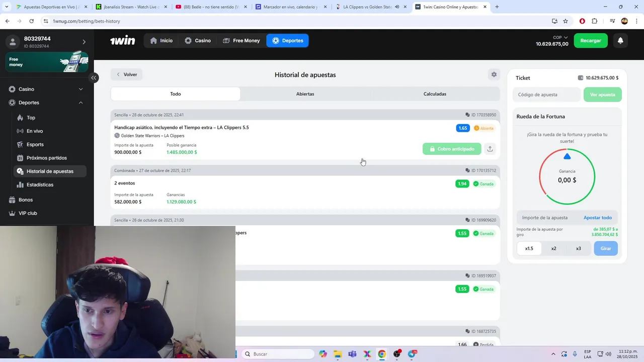Switch to the Calculadas tab

coord(435,94)
